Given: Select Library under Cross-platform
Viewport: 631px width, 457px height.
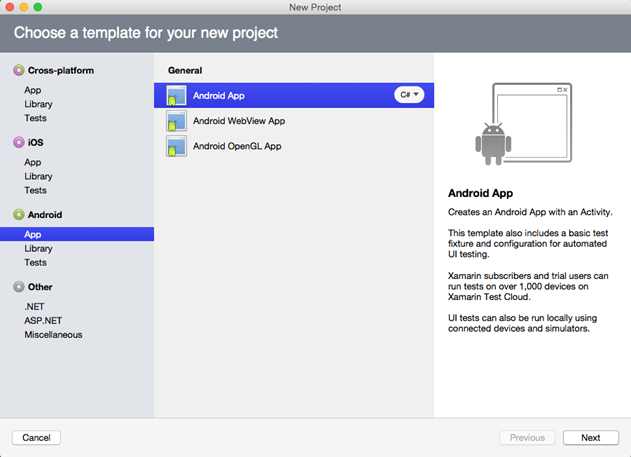Looking at the screenshot, I should [38, 104].
